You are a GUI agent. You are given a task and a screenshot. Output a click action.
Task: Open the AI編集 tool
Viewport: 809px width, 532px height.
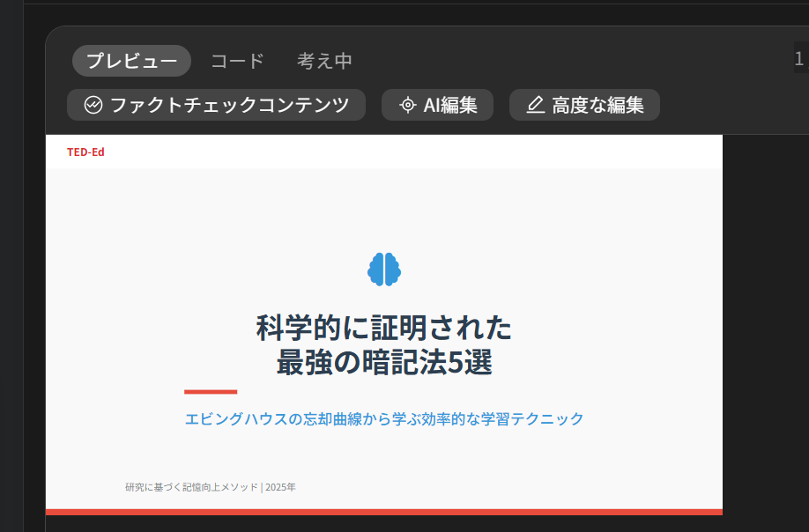pos(437,105)
